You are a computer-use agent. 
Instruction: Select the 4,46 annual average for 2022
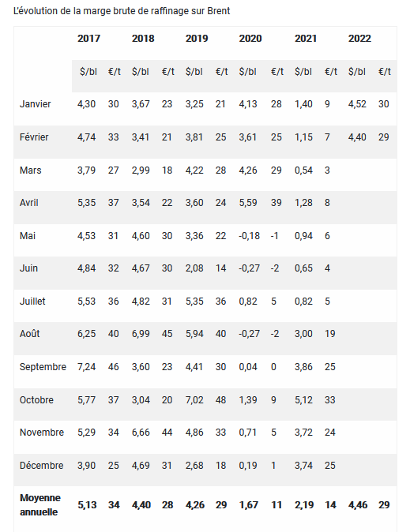click(358, 505)
